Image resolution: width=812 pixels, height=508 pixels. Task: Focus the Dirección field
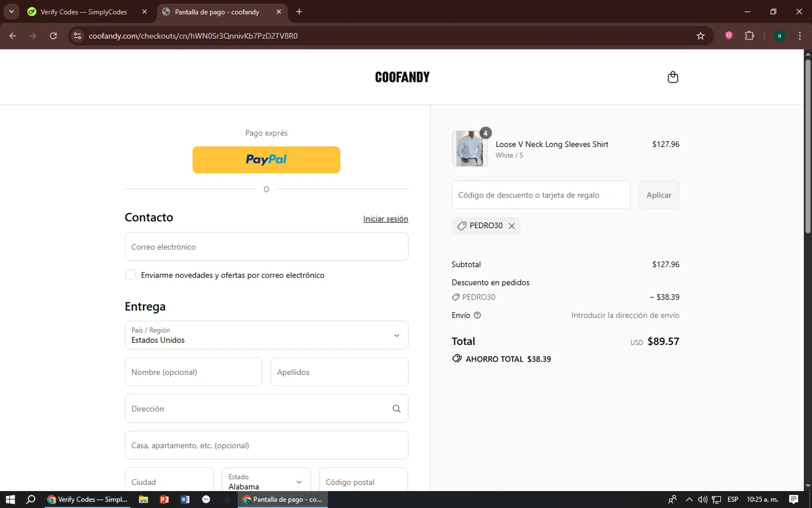[266, 409]
